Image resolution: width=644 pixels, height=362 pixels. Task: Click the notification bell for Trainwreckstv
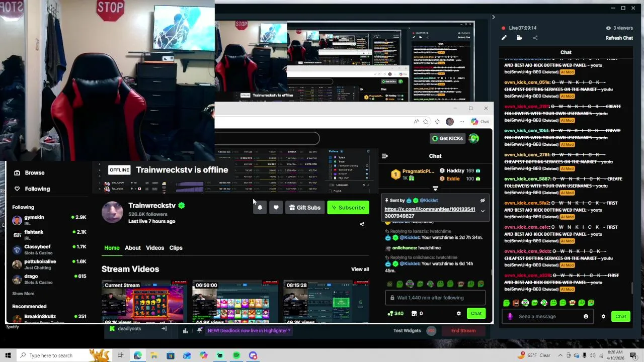click(260, 208)
